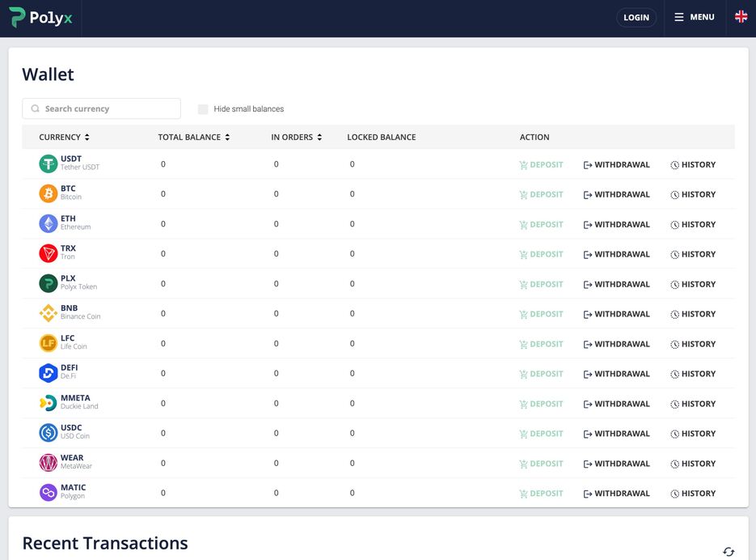The image size is (756, 560).
Task: Open DEFI history
Action: tap(693, 374)
